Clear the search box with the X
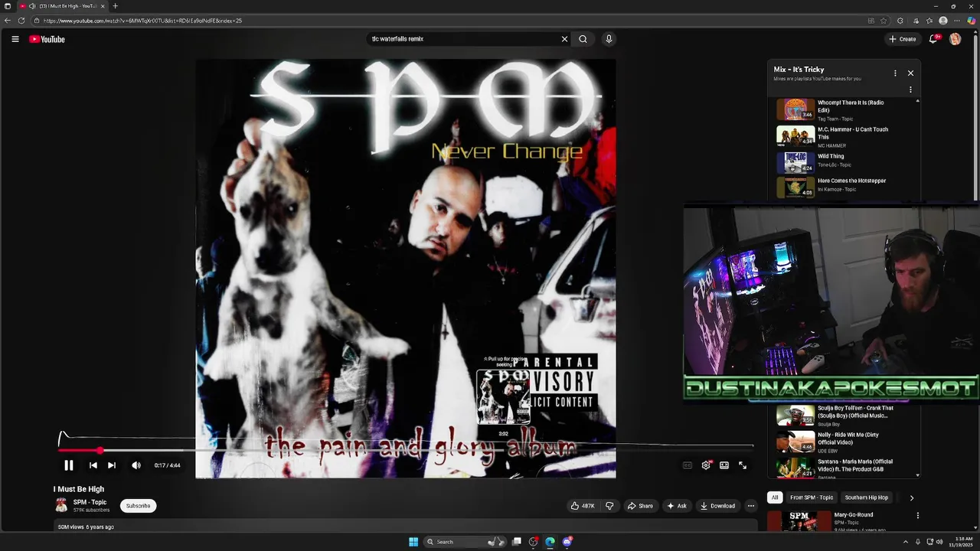The width and height of the screenshot is (980, 551). [565, 39]
